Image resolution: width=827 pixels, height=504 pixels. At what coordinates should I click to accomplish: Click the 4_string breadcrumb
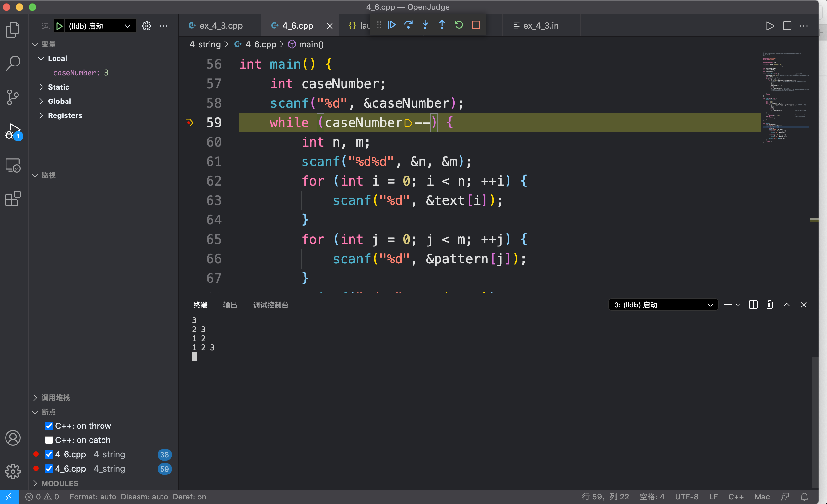tap(205, 44)
